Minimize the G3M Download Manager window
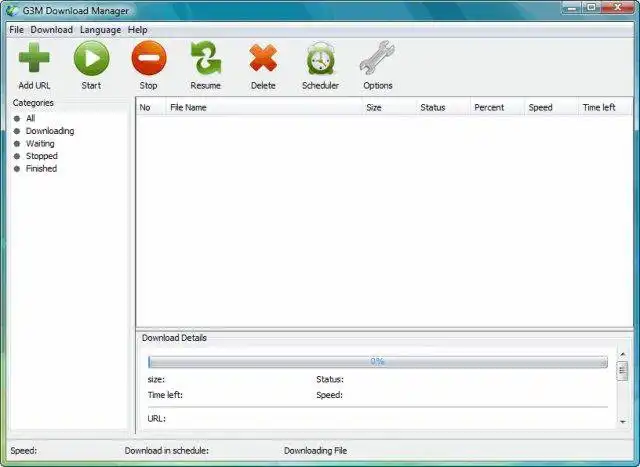The height and width of the screenshot is (467, 640). pyautogui.click(x=572, y=8)
